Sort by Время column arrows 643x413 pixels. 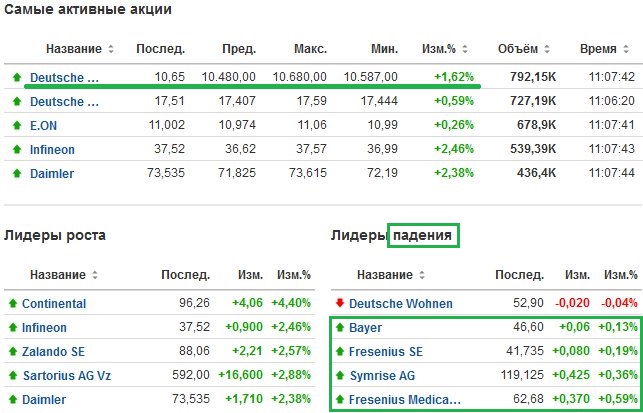click(626, 49)
